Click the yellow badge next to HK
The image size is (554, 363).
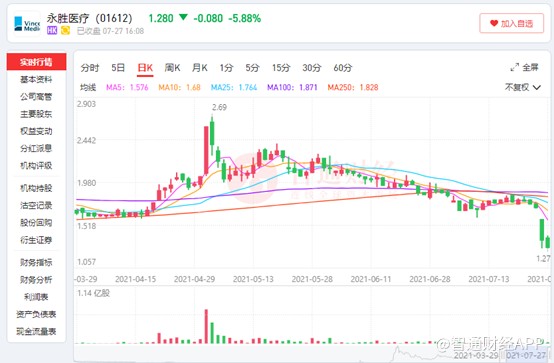click(x=65, y=31)
